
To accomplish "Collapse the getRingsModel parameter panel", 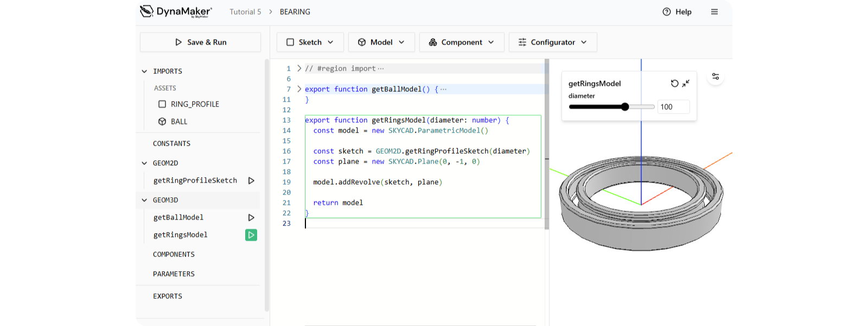I will 686,83.
